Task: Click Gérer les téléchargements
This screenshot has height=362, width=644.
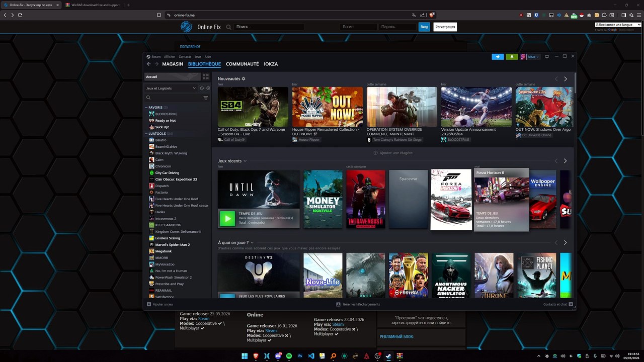Action: click(361, 304)
